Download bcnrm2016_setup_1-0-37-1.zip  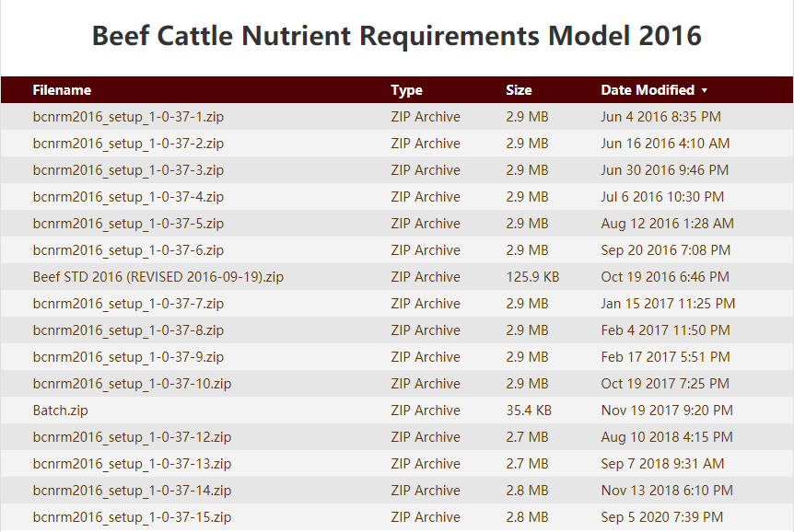coord(128,117)
